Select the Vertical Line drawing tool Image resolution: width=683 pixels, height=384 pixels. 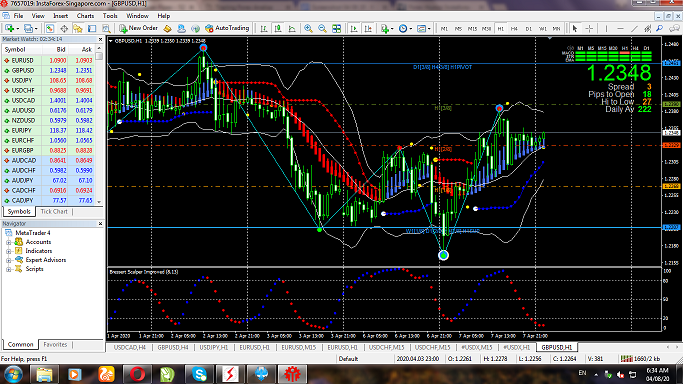pyautogui.click(x=606, y=29)
